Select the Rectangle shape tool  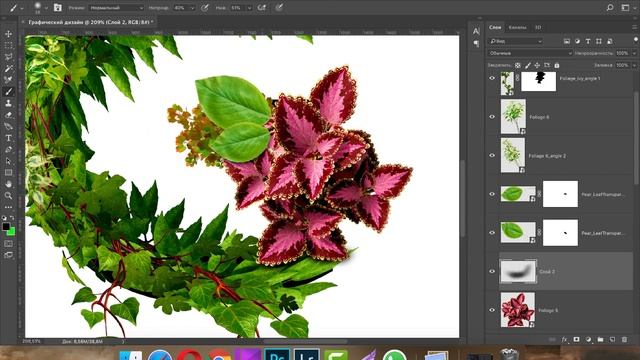(8, 172)
